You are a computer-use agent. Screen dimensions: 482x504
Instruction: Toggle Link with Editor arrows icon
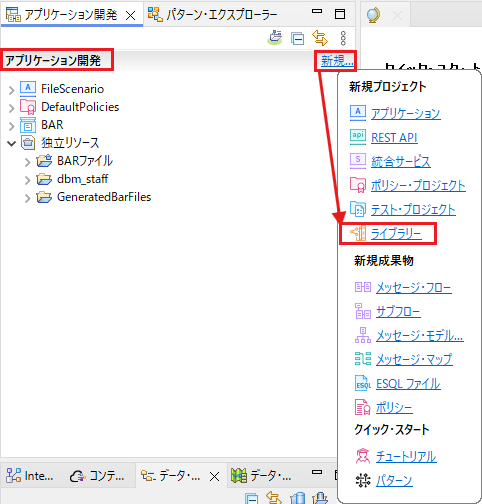(x=320, y=38)
